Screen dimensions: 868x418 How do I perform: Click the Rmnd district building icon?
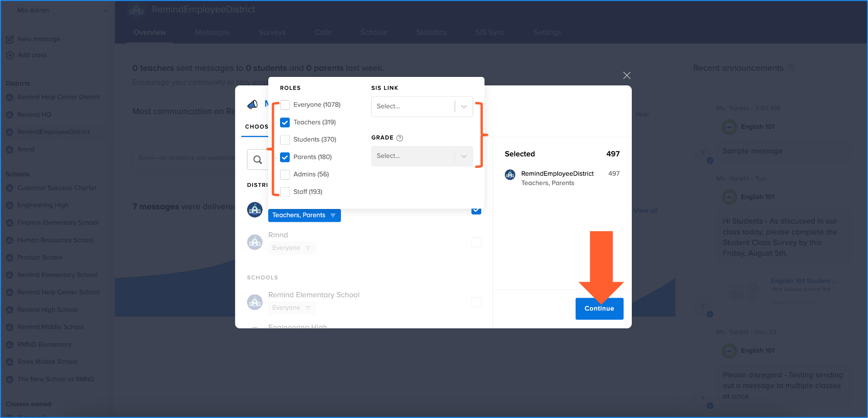255,242
